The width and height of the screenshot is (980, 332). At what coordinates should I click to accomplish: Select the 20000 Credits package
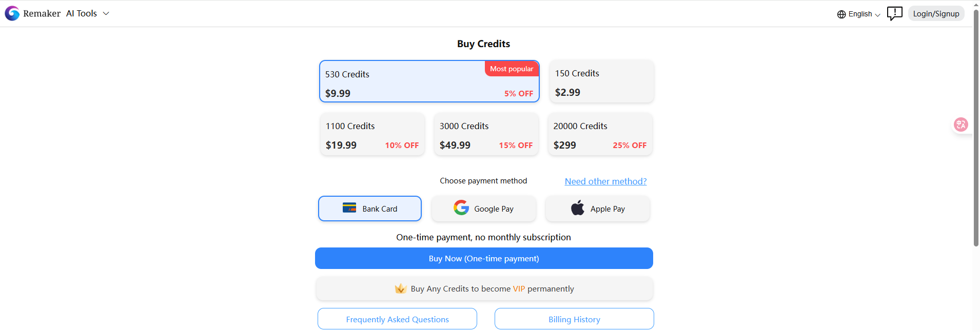pos(600,134)
